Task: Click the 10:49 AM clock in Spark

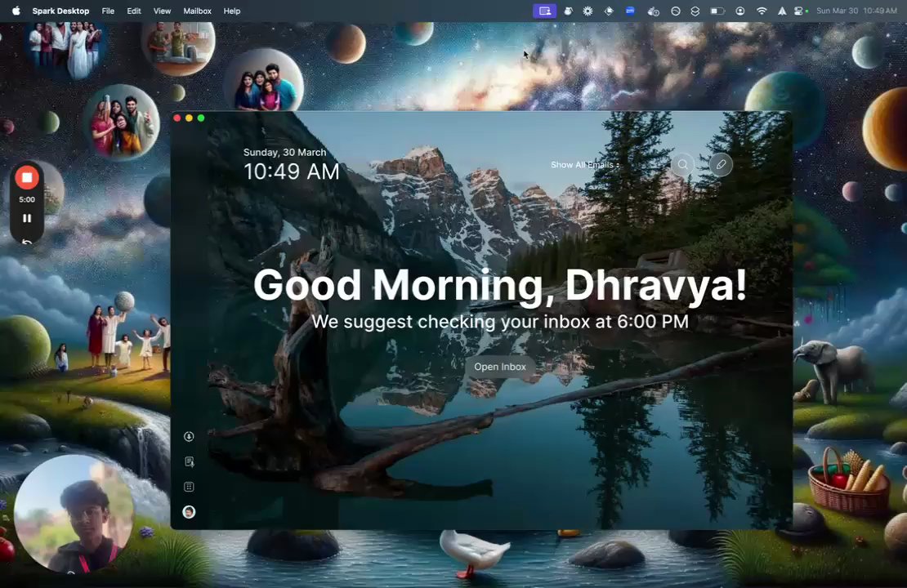Action: click(x=291, y=171)
